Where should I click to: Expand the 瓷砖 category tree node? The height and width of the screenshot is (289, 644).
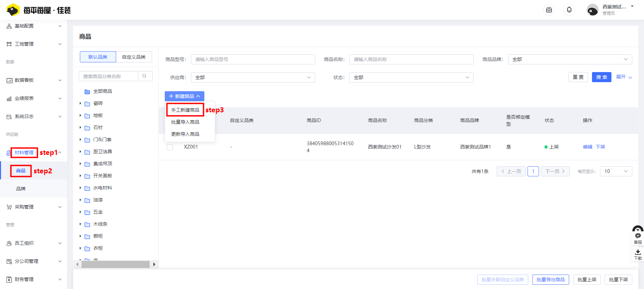coord(80,103)
